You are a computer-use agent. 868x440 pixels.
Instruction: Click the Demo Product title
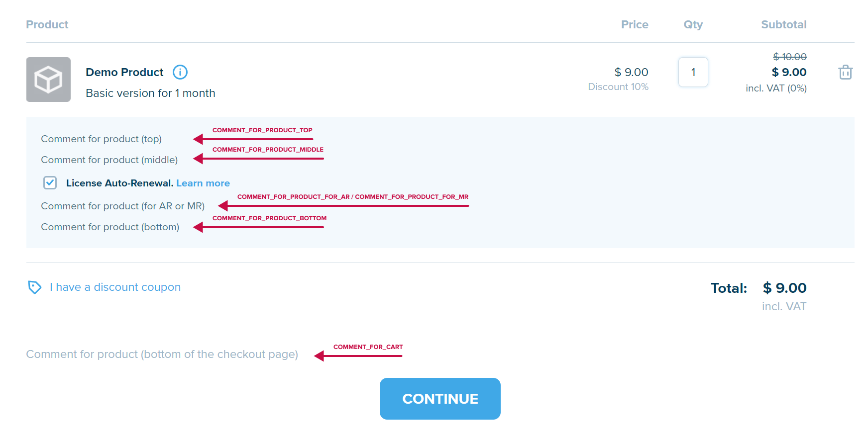click(x=124, y=72)
